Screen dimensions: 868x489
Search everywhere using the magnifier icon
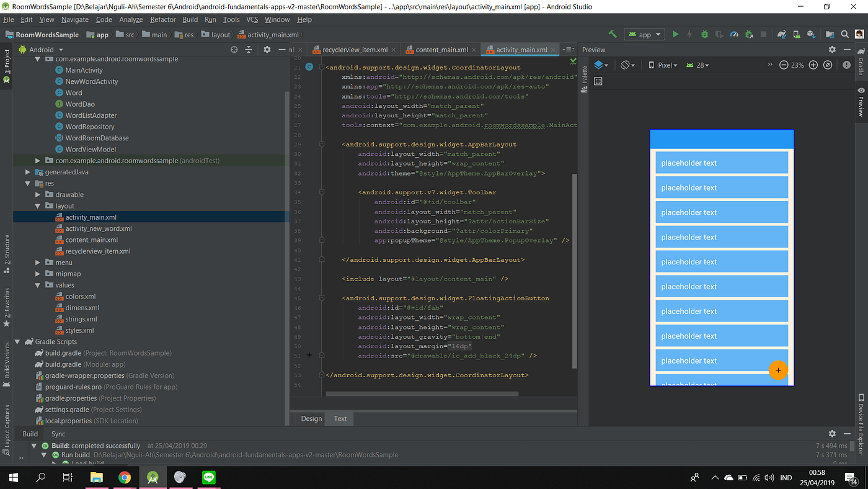846,34
